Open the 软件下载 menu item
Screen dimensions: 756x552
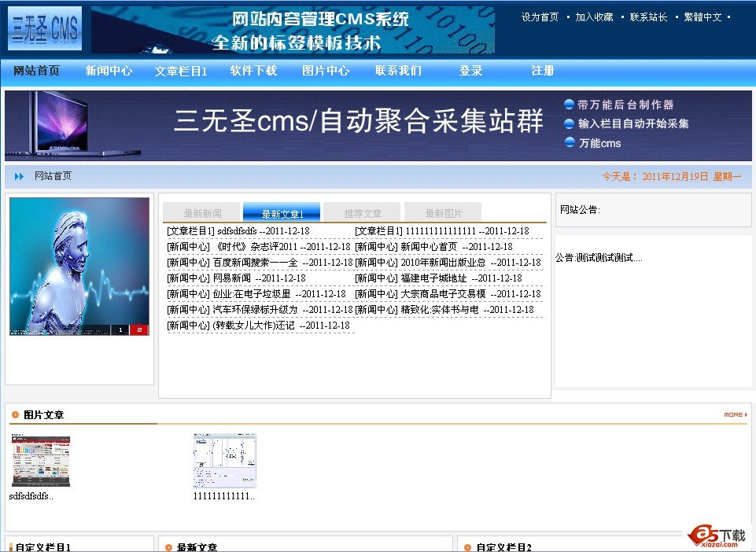coord(253,70)
